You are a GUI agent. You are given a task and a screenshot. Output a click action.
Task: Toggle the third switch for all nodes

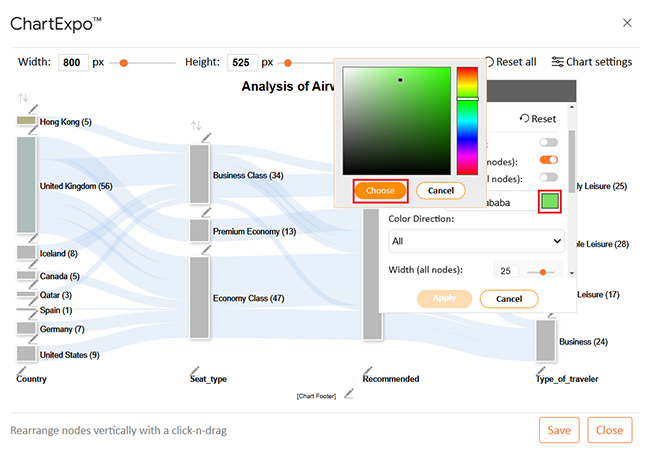coord(548,177)
